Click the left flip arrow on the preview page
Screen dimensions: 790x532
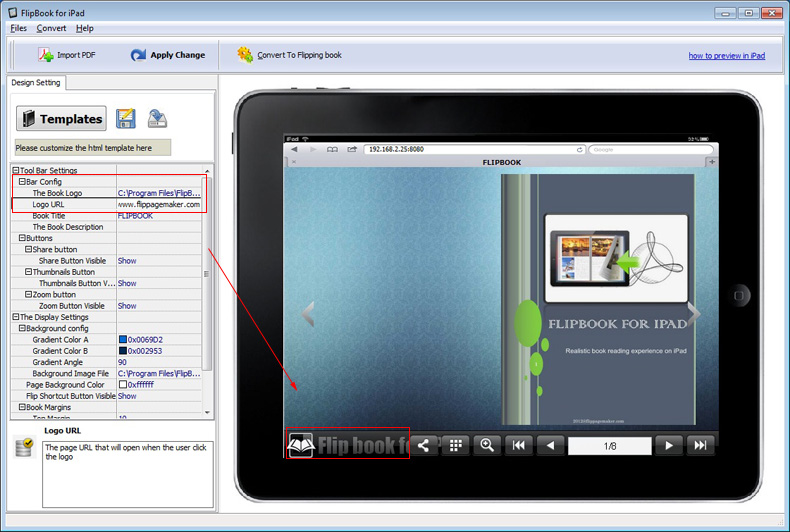point(308,314)
